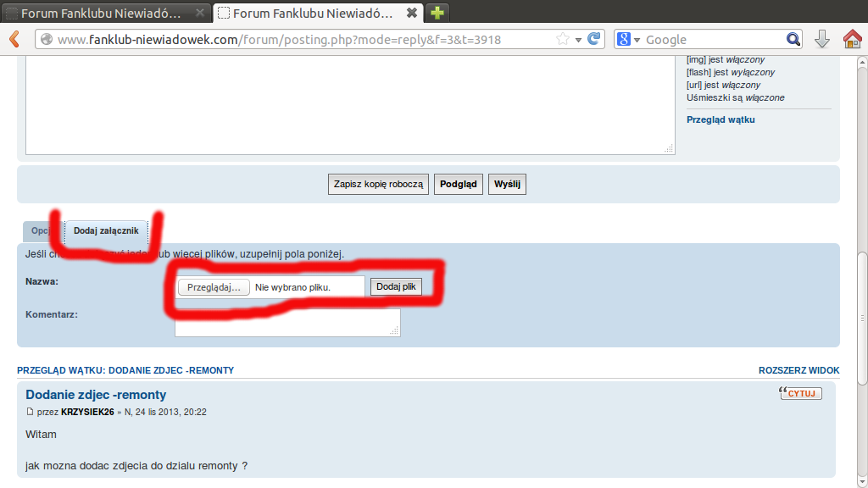Click the small post icon beside 'przez'
This screenshot has width=868, height=488.
point(31,413)
